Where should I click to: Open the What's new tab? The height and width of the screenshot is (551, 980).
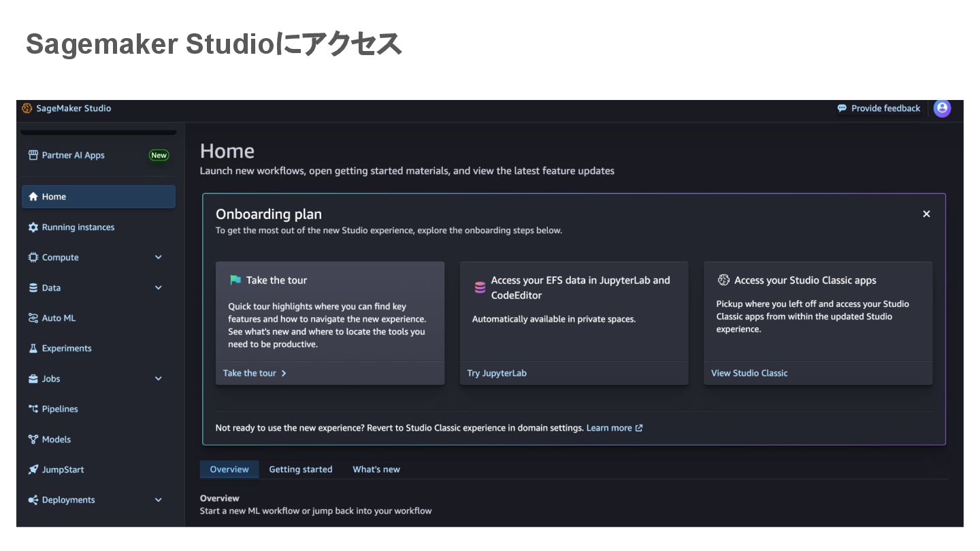click(376, 469)
